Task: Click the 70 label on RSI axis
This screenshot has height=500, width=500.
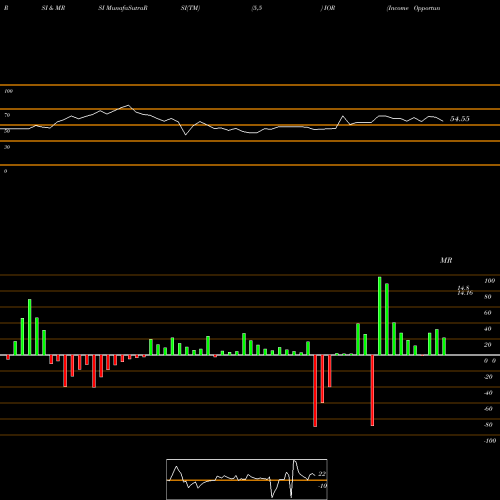Action: [7, 115]
